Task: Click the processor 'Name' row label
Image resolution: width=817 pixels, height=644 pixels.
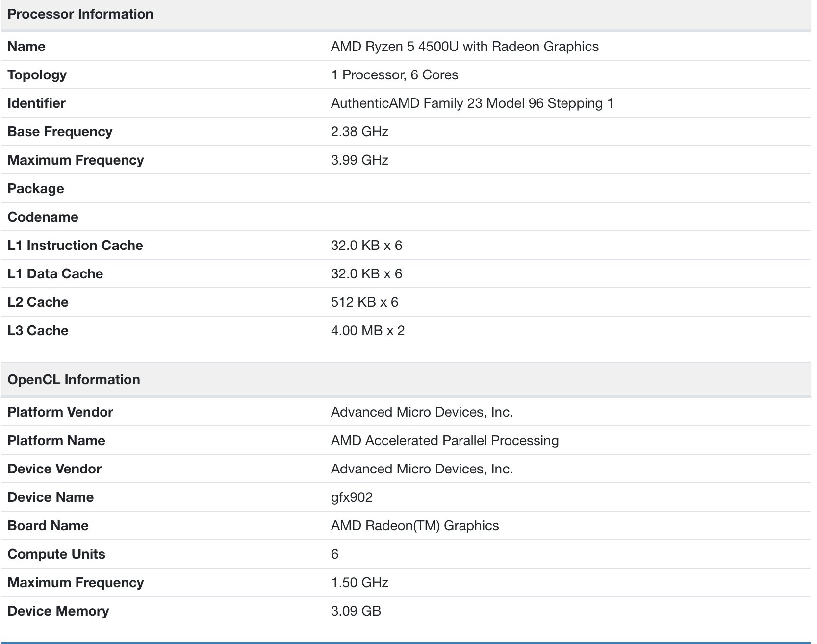Action: click(x=26, y=46)
